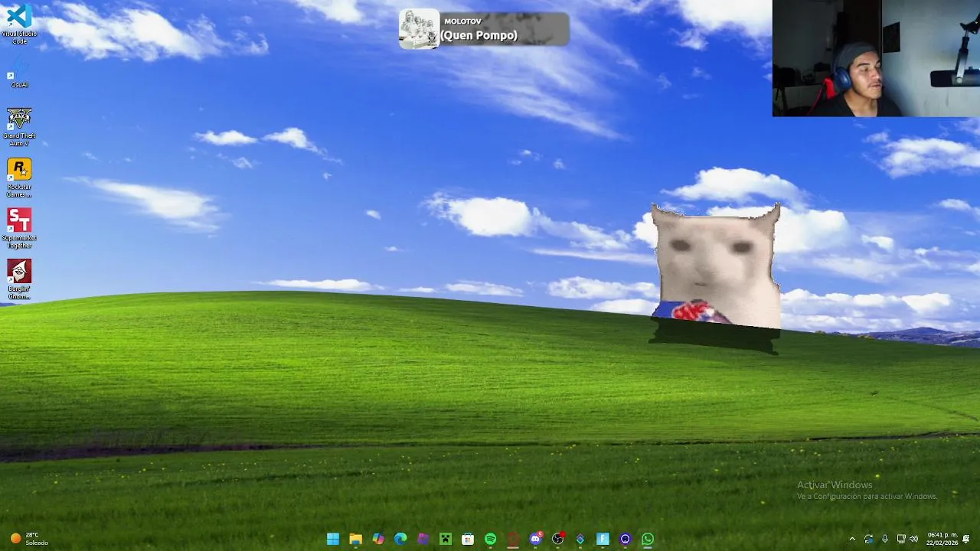Open the blue F app in taskbar

pyautogui.click(x=603, y=539)
